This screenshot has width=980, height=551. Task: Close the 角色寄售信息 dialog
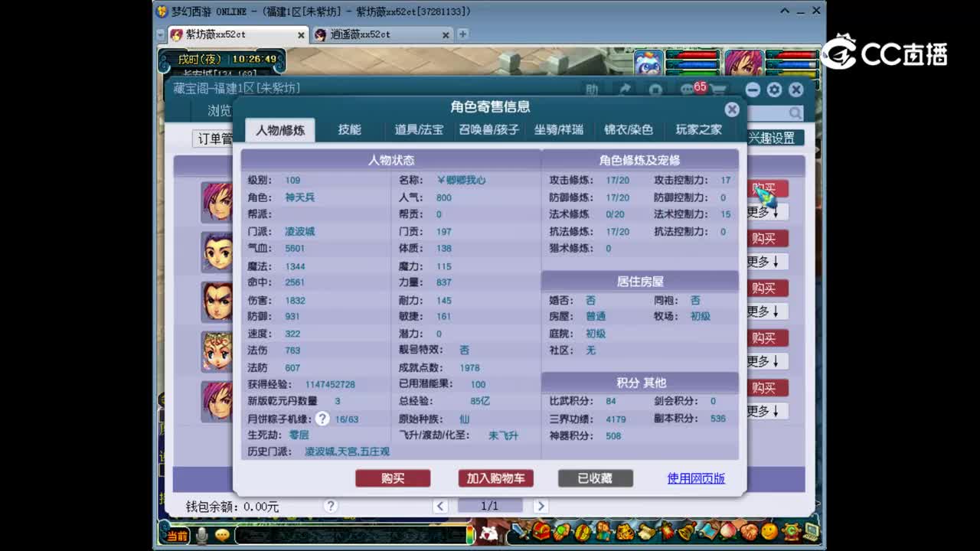point(732,109)
